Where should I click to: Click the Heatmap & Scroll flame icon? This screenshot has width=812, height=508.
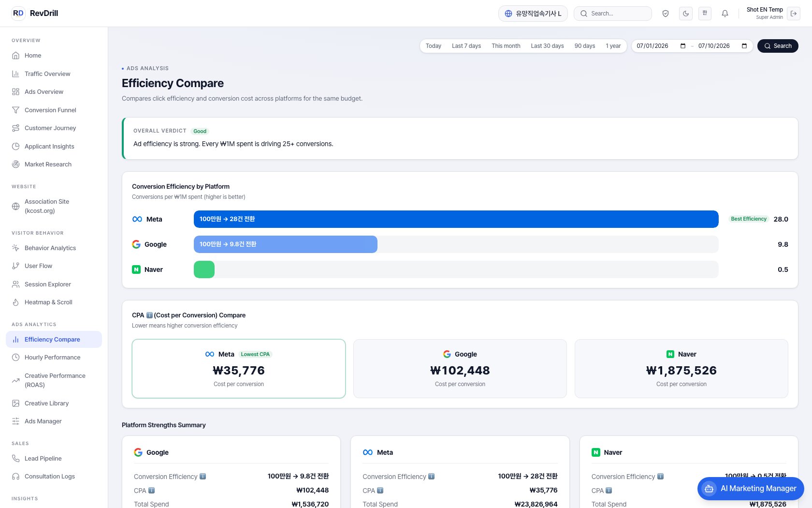click(x=16, y=302)
